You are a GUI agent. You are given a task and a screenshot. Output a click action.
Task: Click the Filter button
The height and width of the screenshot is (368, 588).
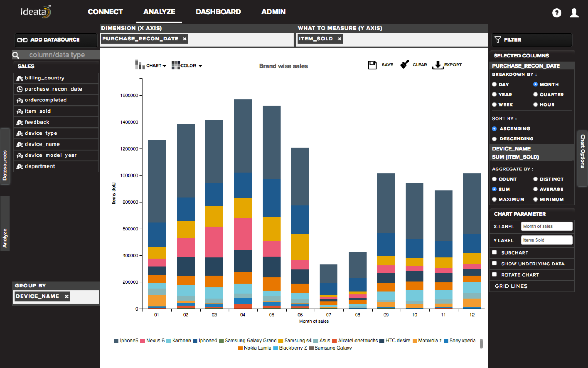point(532,40)
